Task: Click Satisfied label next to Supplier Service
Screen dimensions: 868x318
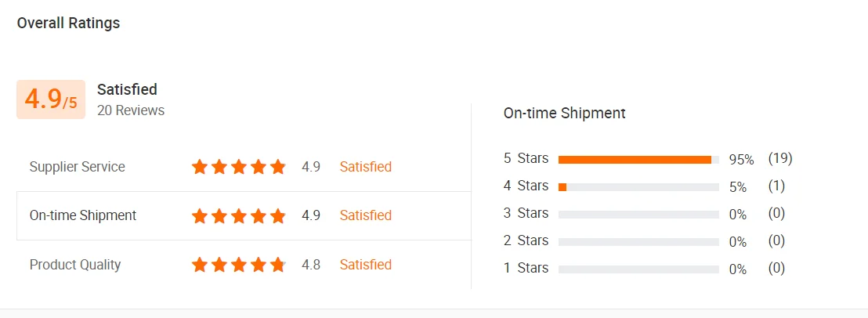Action: [x=365, y=167]
